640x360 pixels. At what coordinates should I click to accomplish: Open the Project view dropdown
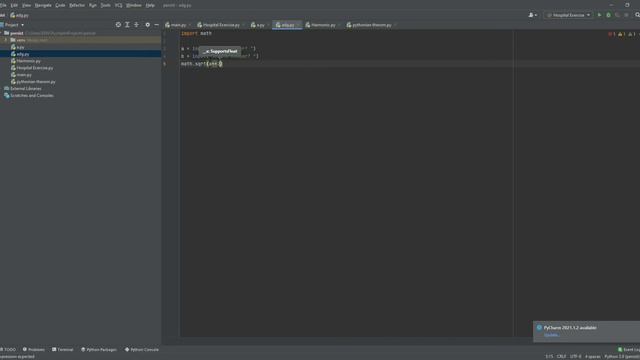click(12, 25)
